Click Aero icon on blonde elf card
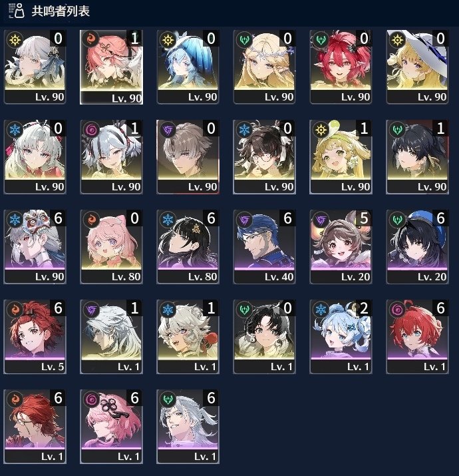 click(244, 40)
